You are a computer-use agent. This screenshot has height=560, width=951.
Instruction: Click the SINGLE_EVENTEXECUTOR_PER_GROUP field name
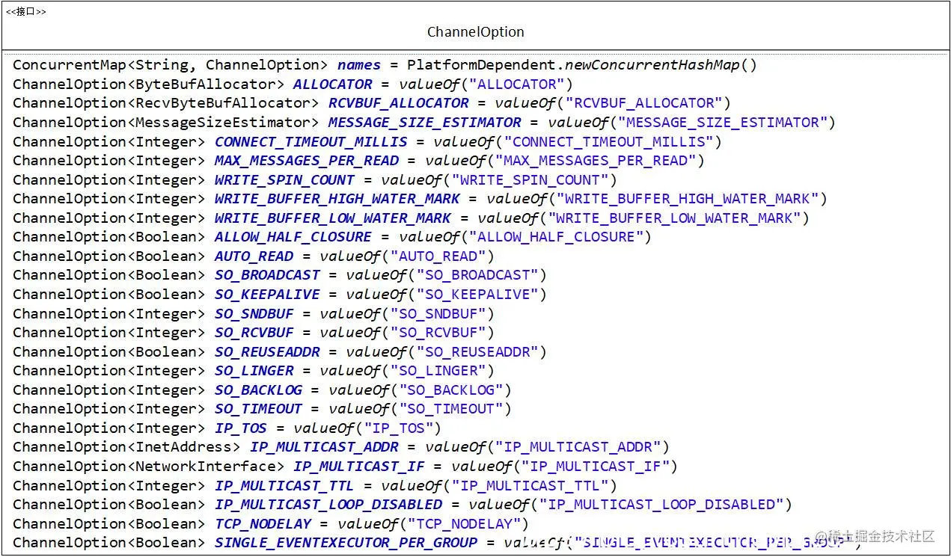coord(346,542)
